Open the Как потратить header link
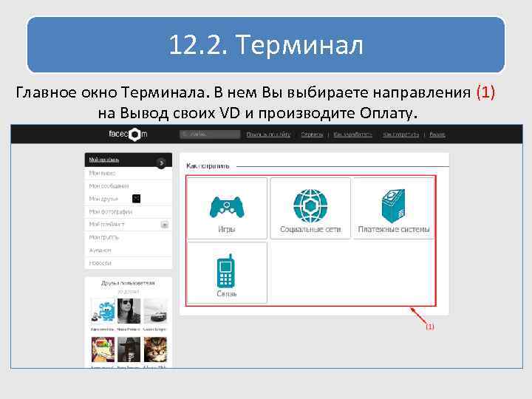The height and width of the screenshot is (399, 532). point(401,134)
